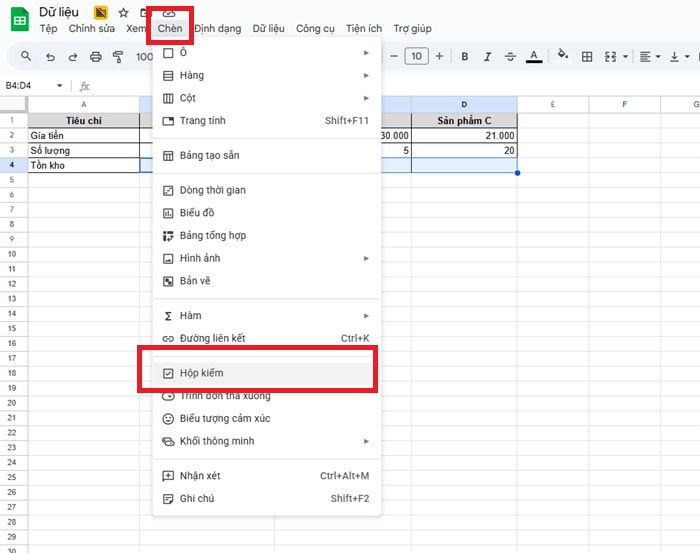Viewport: 700px width, 553px height.
Task: Add a Nhận xét comment
Action: tap(267, 476)
